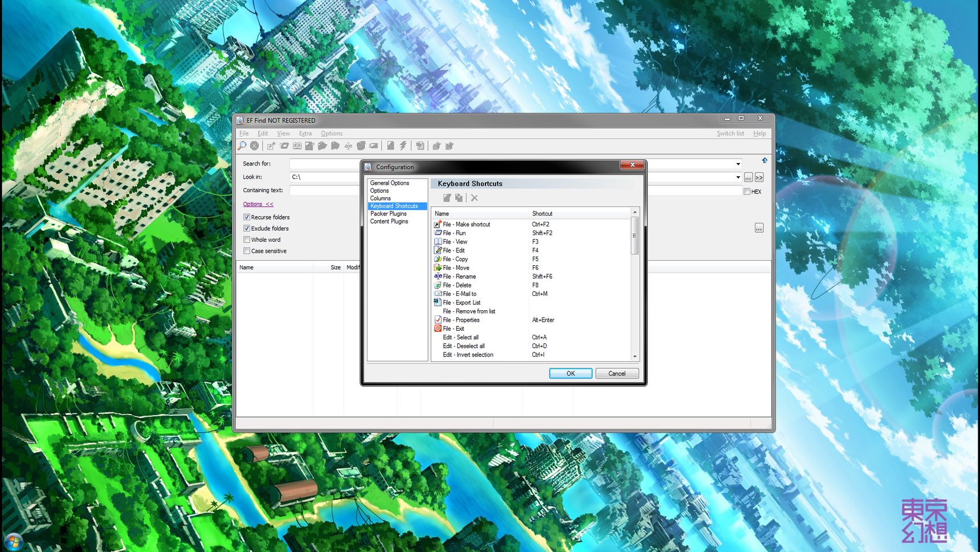The image size is (980, 552).
Task: Click the icon beside File - Make shortcut
Action: click(x=438, y=224)
